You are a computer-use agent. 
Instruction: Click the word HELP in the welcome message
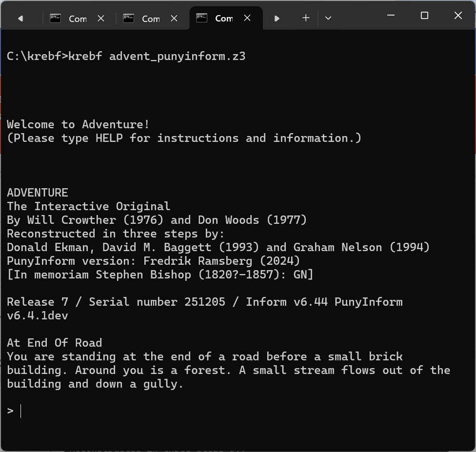(x=109, y=138)
